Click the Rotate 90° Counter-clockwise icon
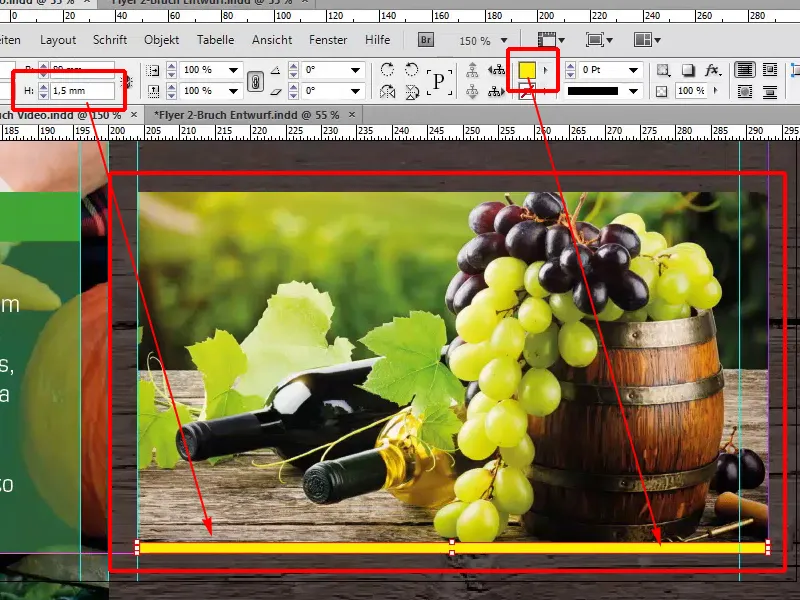Image resolution: width=800 pixels, height=600 pixels. 411,69
